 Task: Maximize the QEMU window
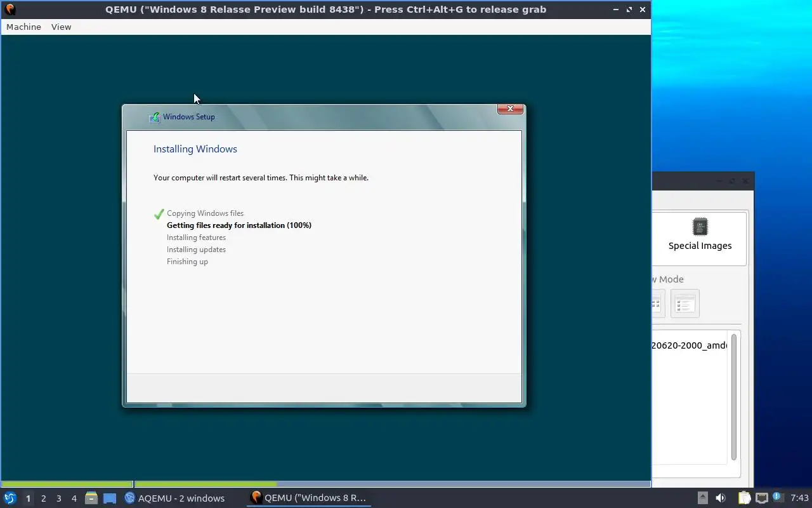coord(629,10)
